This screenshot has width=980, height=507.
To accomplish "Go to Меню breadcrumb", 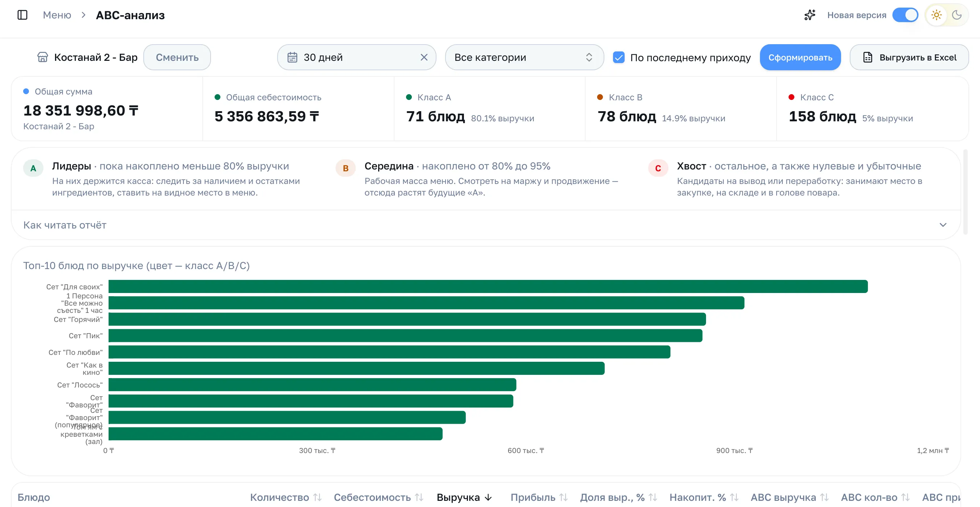I will (x=57, y=15).
